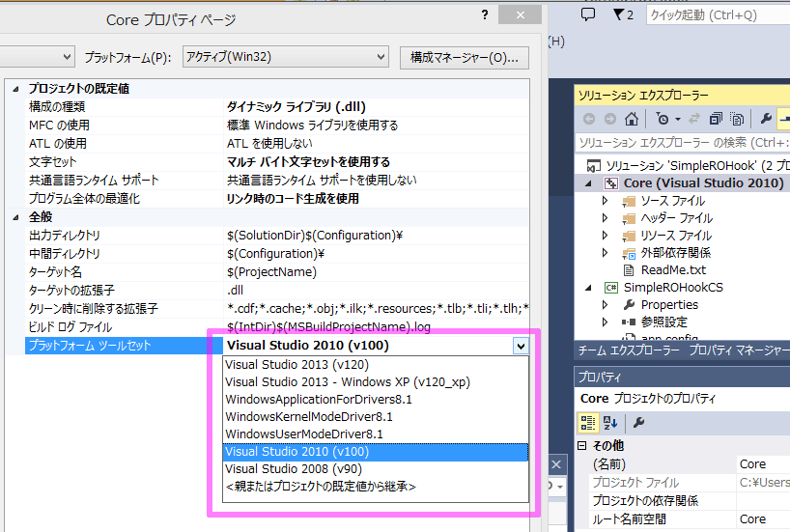Select the 共通言語ランタイム サポート property row
790x532 pixels.
pyautogui.click(x=277, y=181)
